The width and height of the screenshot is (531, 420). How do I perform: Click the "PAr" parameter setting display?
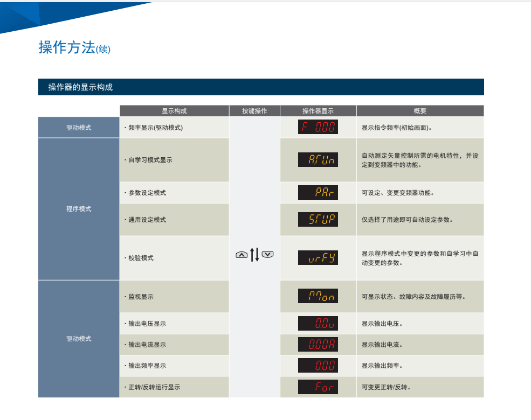pos(318,193)
